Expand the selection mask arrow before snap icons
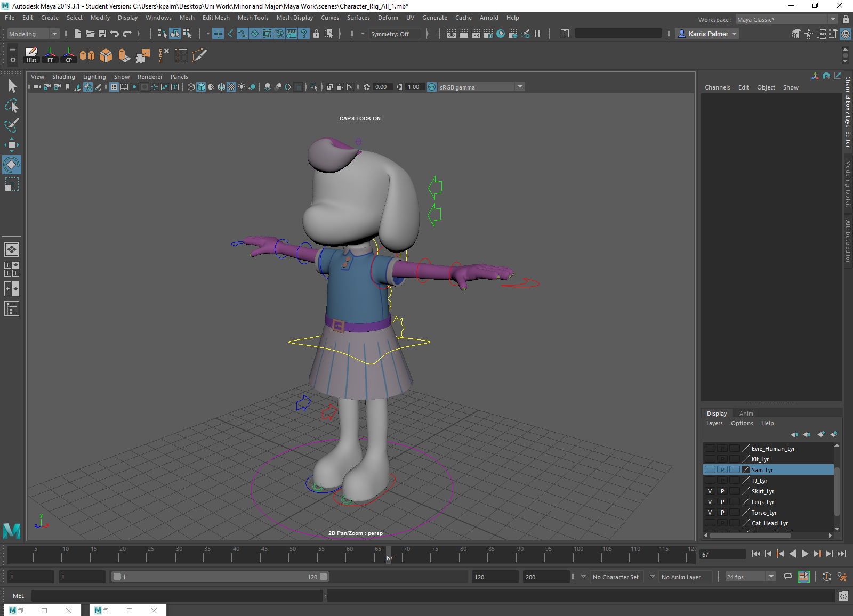Viewport: 853px width, 616px height. (x=208, y=34)
